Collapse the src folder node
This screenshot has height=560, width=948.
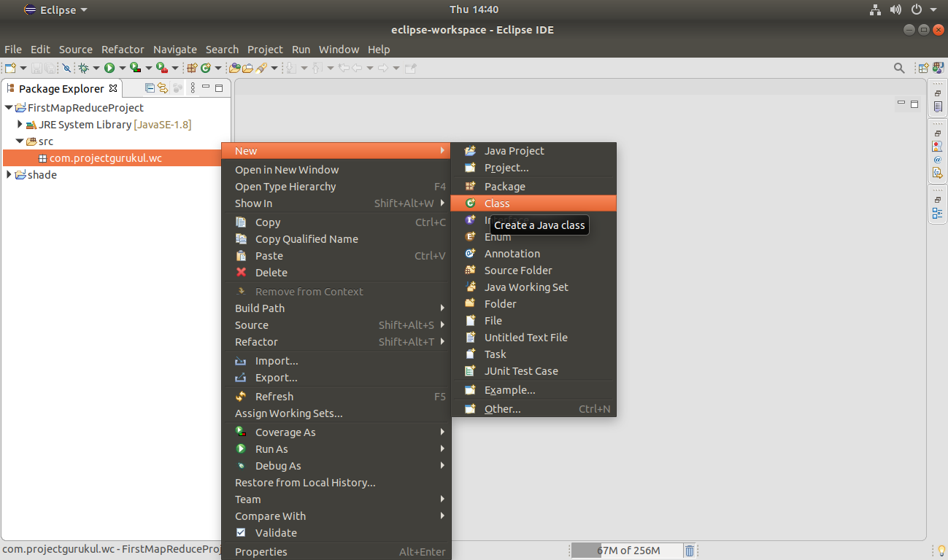(20, 141)
